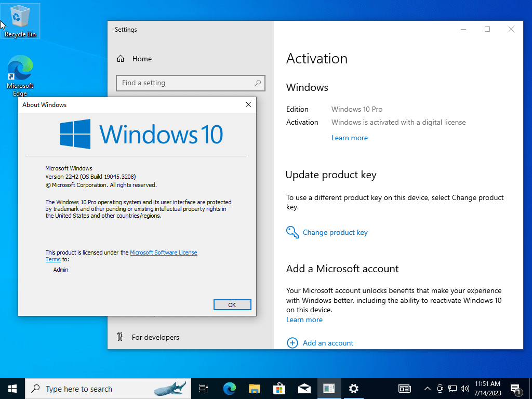532x399 pixels.
Task: Open Mail app from the taskbar
Action: point(304,389)
